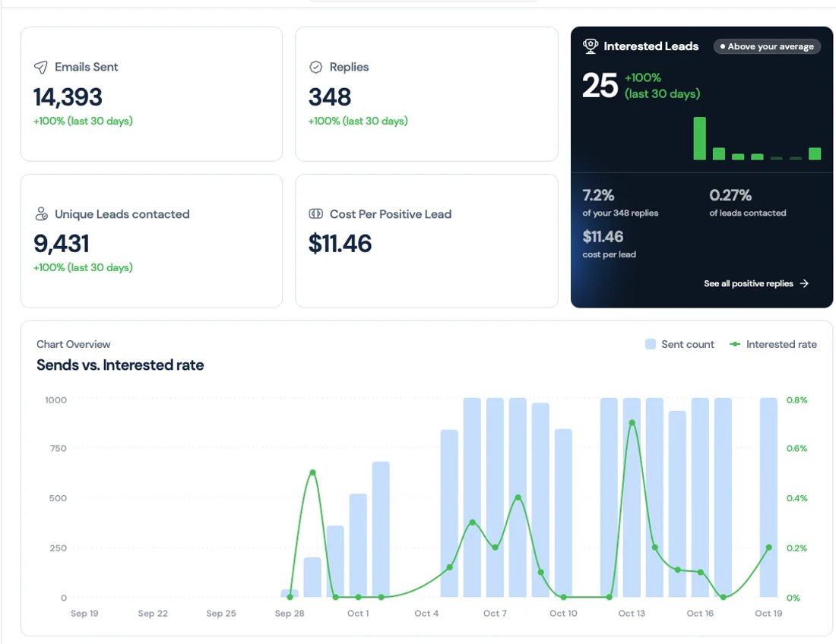
Task: Click the $11.46 cost per lead stat in dark card
Action: (x=603, y=236)
